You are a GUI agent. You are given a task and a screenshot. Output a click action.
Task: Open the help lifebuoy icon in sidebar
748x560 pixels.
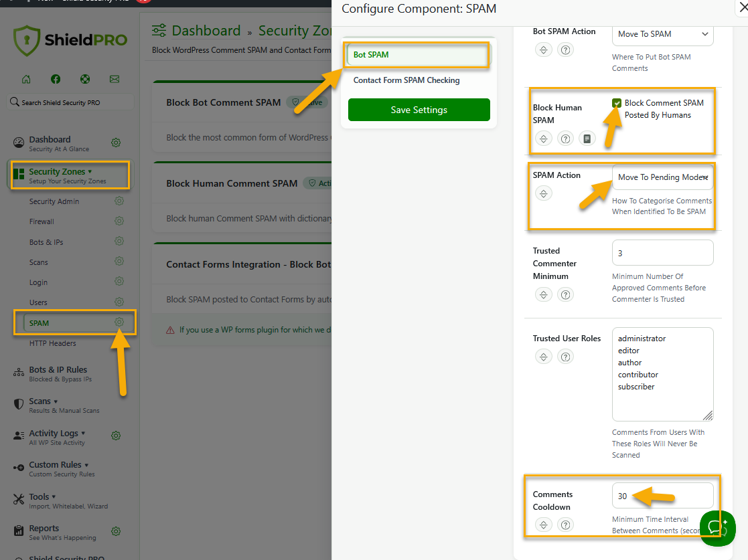tap(85, 79)
